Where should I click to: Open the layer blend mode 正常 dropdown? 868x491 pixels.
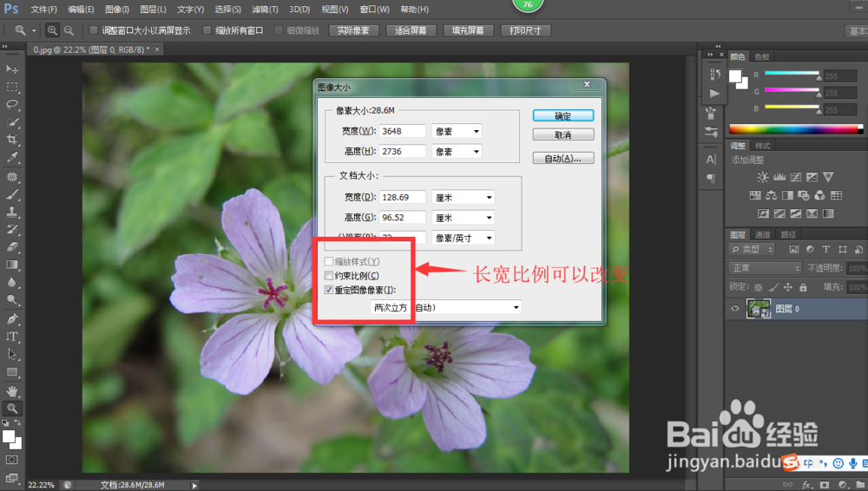pos(765,268)
